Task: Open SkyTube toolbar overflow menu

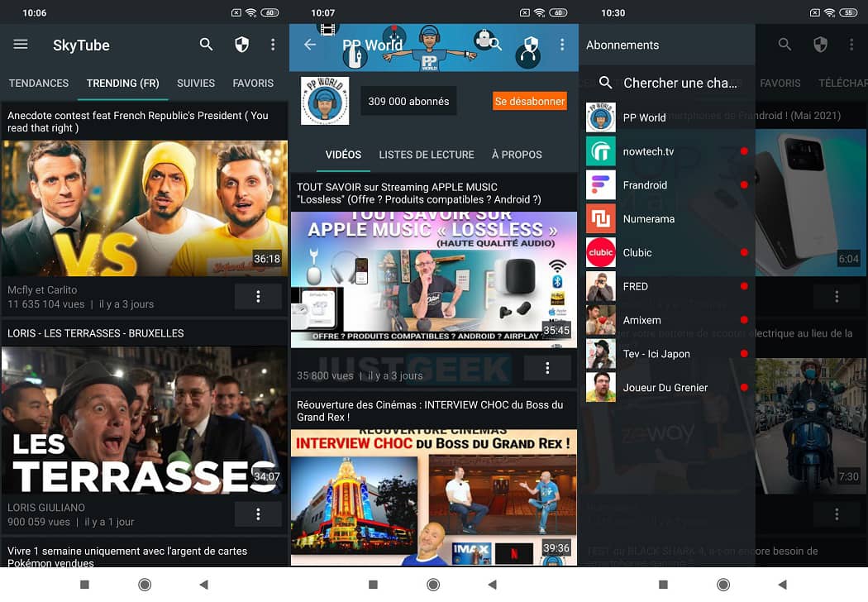Action: click(273, 45)
